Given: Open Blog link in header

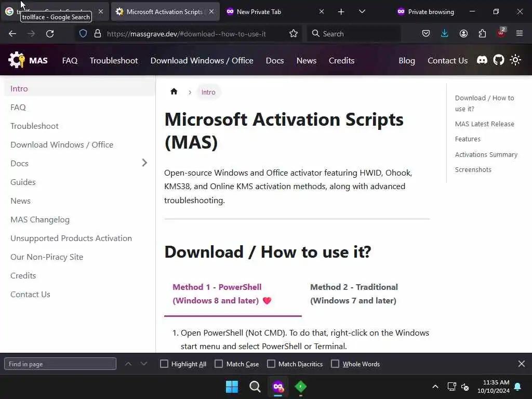Looking at the screenshot, I should [x=407, y=60].
